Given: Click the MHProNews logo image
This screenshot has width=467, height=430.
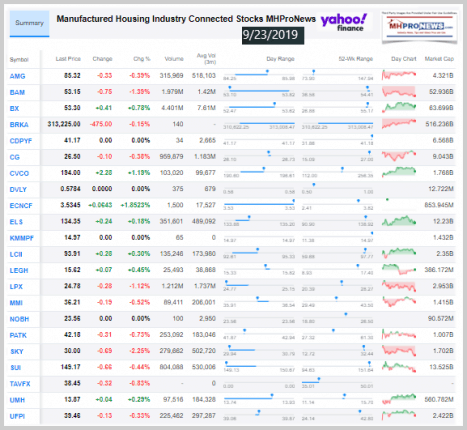Looking at the screenshot, I should click(x=420, y=27).
